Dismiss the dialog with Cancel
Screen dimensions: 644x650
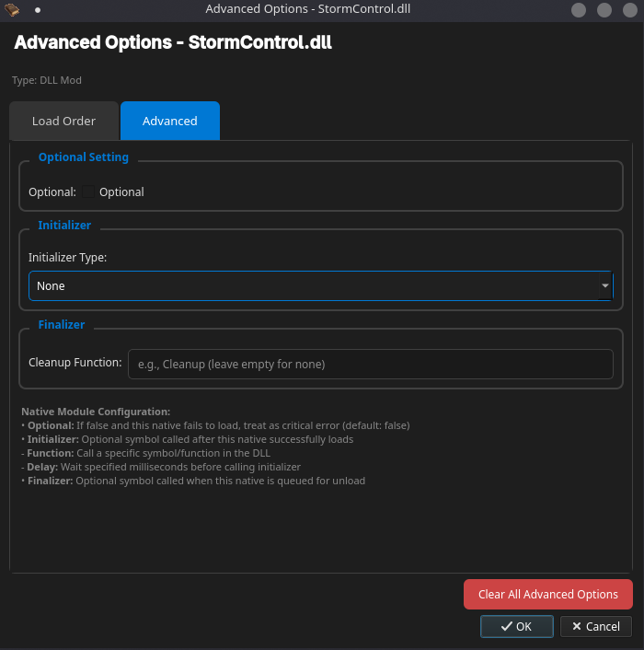pyautogui.click(x=595, y=626)
